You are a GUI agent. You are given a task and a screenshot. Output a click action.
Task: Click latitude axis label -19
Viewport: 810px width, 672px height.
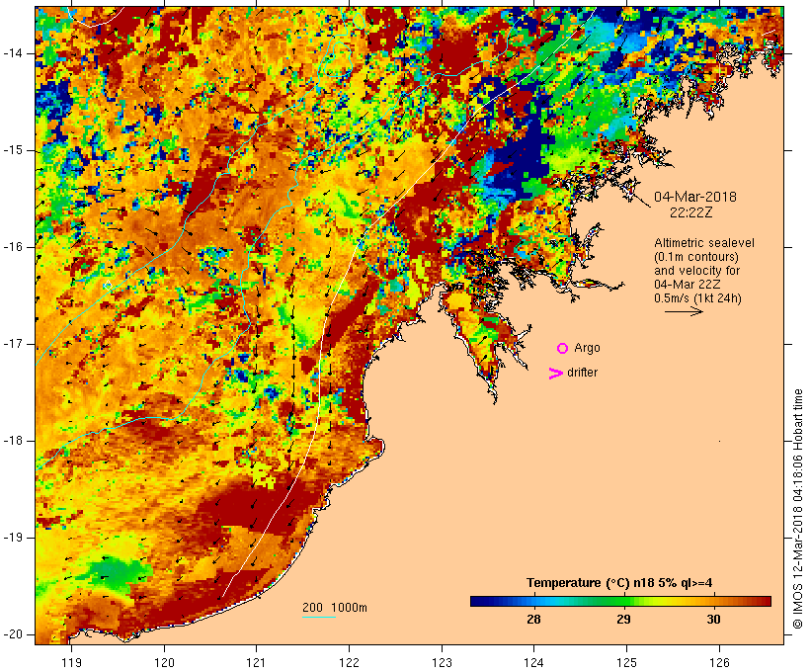[13, 538]
